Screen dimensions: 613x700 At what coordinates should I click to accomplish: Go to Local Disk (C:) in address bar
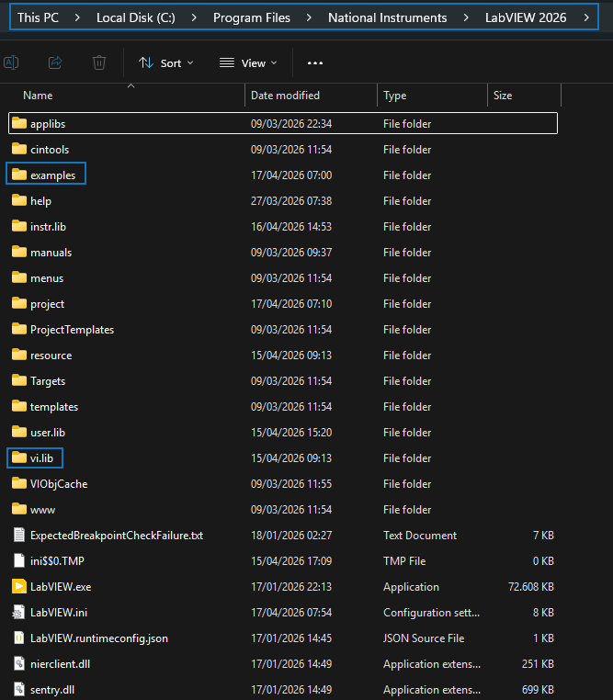pyautogui.click(x=135, y=17)
